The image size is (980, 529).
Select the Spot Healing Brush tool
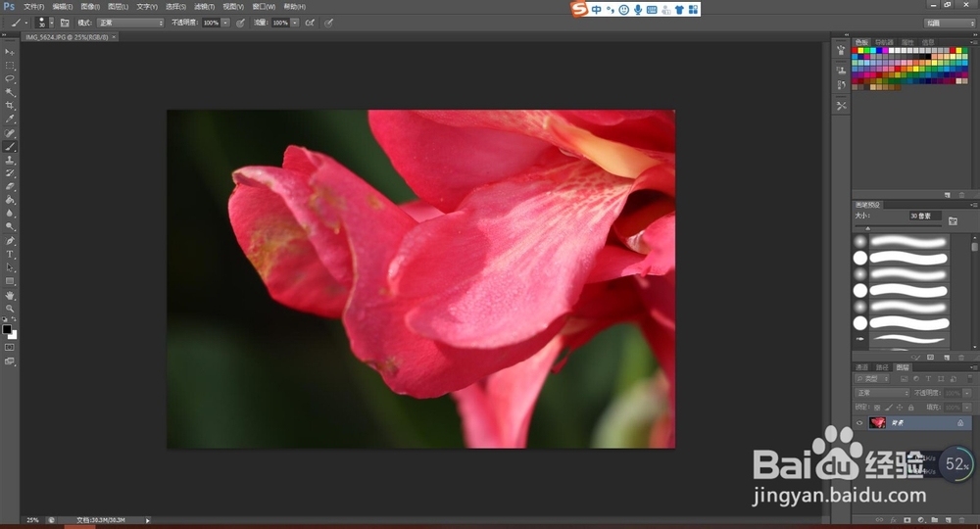(10, 133)
